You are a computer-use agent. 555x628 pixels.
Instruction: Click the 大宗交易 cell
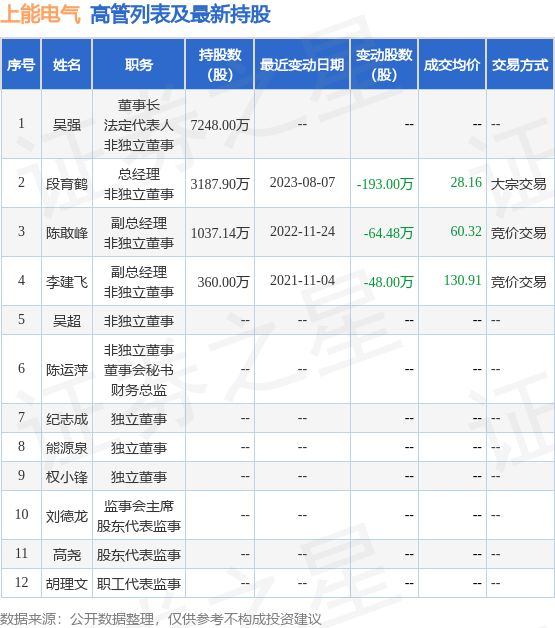519,184
